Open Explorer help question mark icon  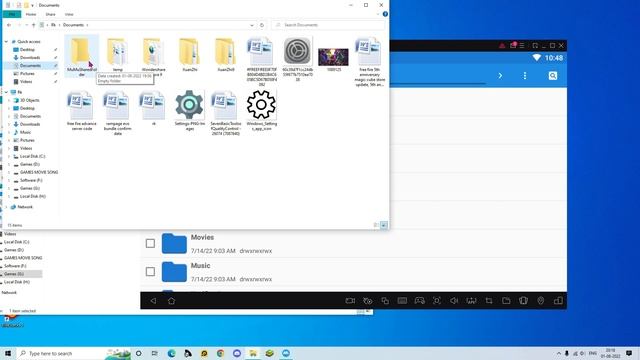coord(385,14)
